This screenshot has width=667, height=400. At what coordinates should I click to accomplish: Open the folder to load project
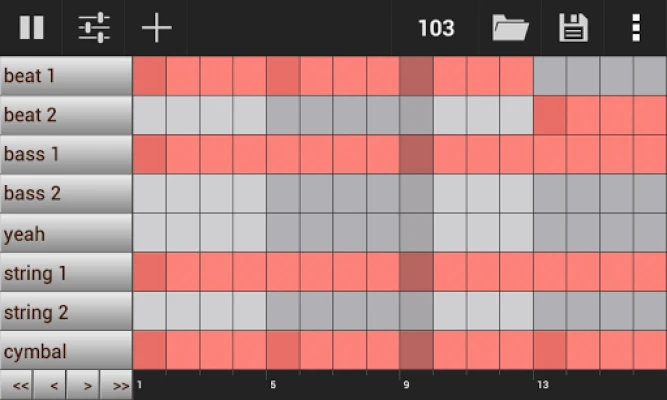tap(510, 27)
